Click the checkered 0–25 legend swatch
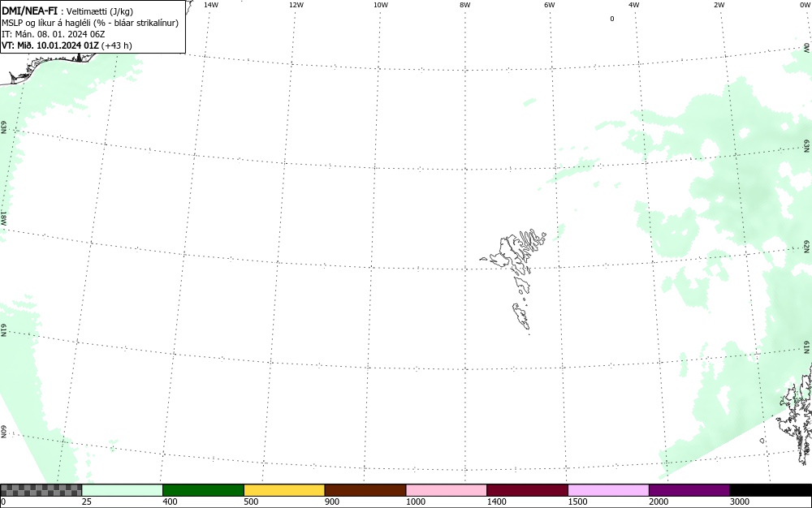Screen dimensions: 812x508 click(41, 490)
